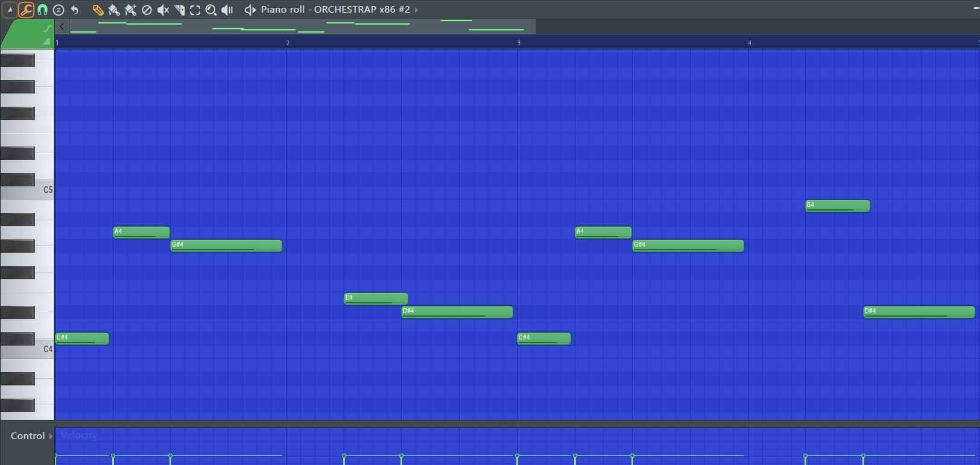
Task: Select the D#4 note in bar 2
Action: 457,312
